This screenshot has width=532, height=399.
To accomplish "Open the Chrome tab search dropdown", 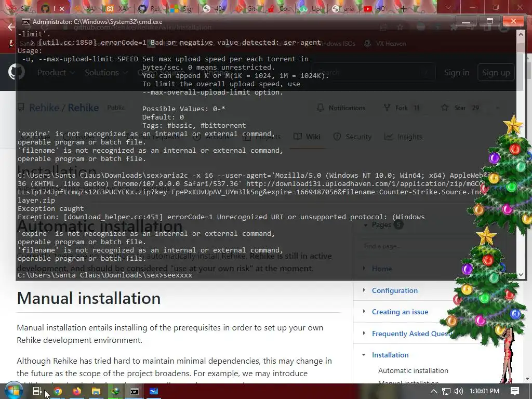I will [448, 7].
